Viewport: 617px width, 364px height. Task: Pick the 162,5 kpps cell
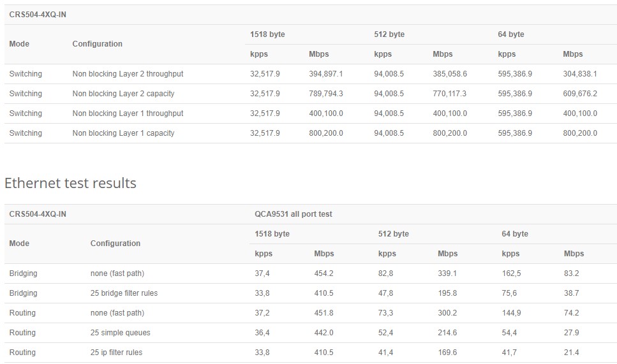511,273
